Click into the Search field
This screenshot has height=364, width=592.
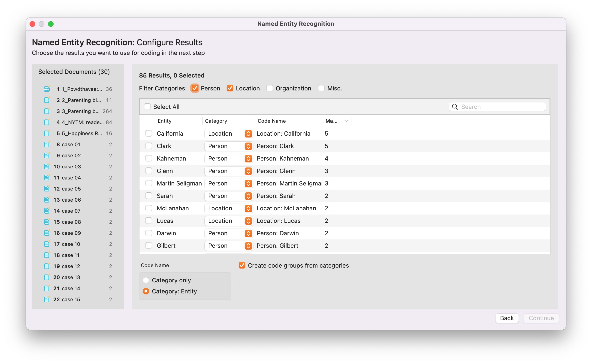coord(501,107)
